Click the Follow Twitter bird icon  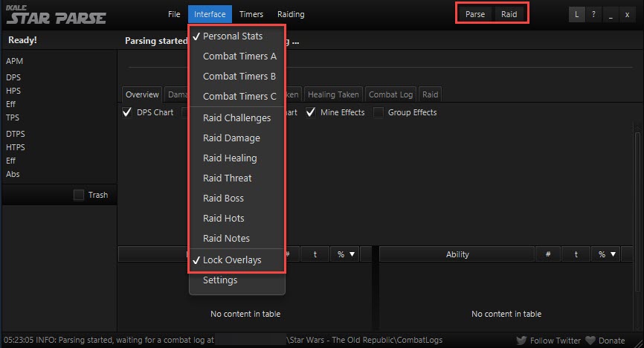pos(521,341)
